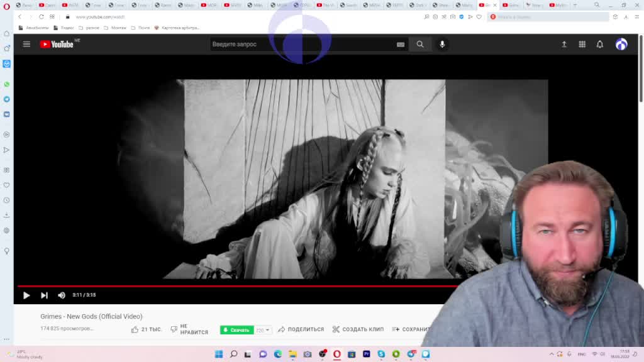Screen dimensions: 644x362
Task: Dislike the video with НЕ НРАВИТСЯ
Action: (x=189, y=329)
